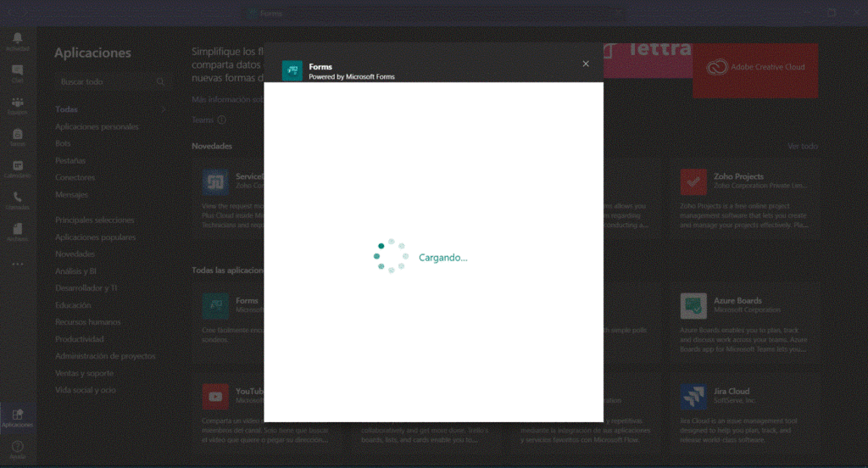Go to Equipos in the left rail
Viewport: 868px width, 468px height.
coord(17,104)
